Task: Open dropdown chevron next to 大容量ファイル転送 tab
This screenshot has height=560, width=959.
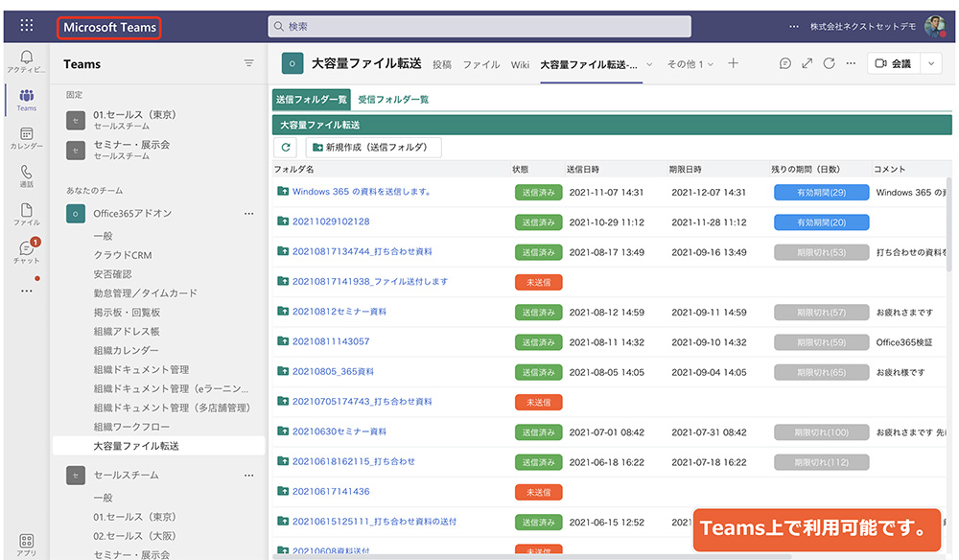Action: 649,64
